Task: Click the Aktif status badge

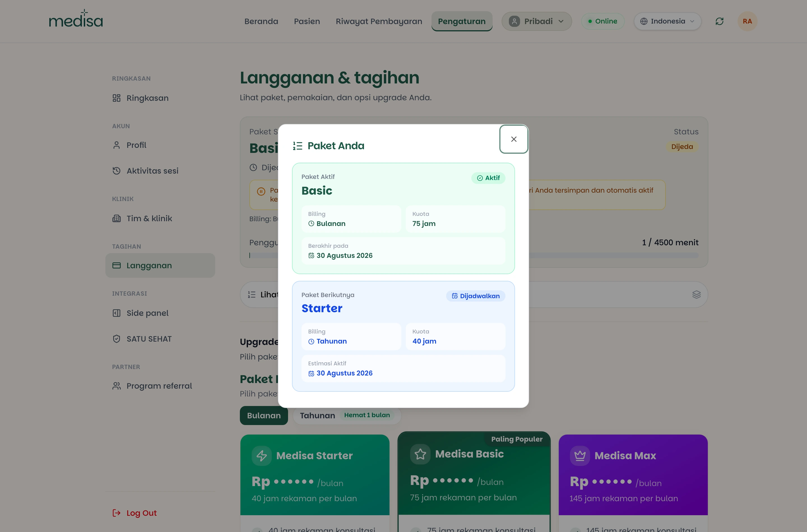Action: coord(488,178)
